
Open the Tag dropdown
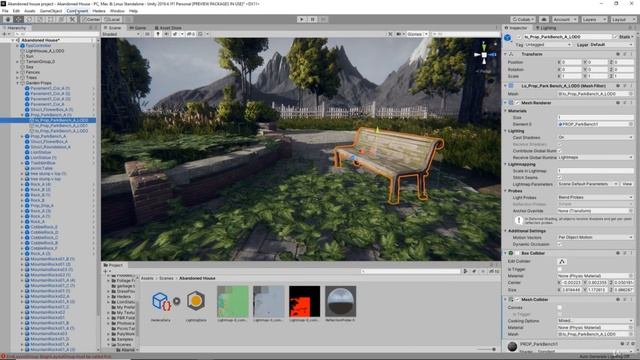click(x=548, y=44)
